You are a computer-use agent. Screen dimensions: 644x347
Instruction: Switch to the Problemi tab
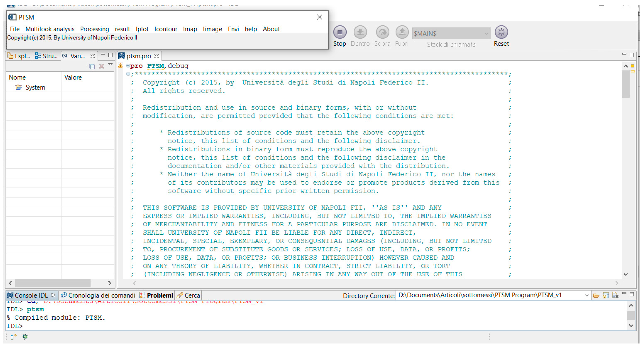[x=156, y=295]
